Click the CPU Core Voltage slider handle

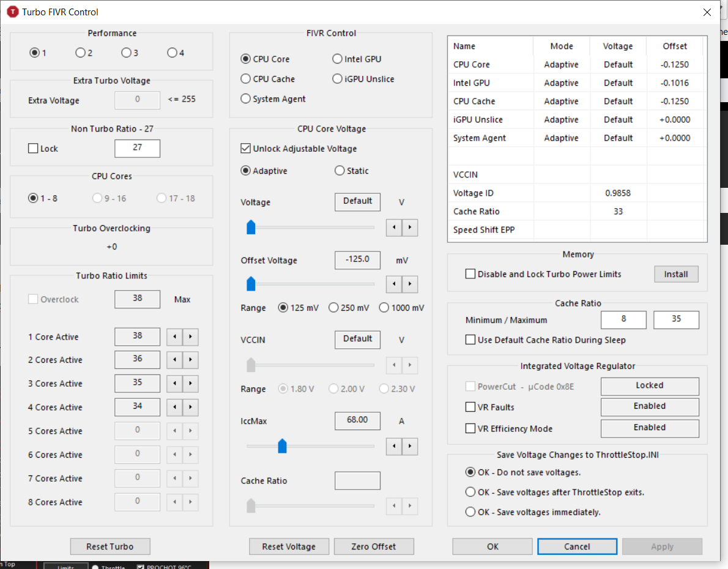pos(251,227)
